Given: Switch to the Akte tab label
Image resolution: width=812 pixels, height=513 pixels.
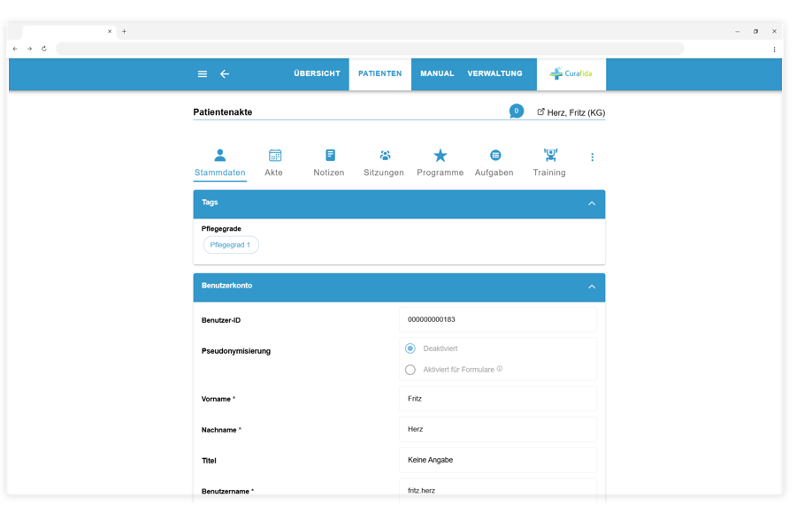Looking at the screenshot, I should click(273, 172).
